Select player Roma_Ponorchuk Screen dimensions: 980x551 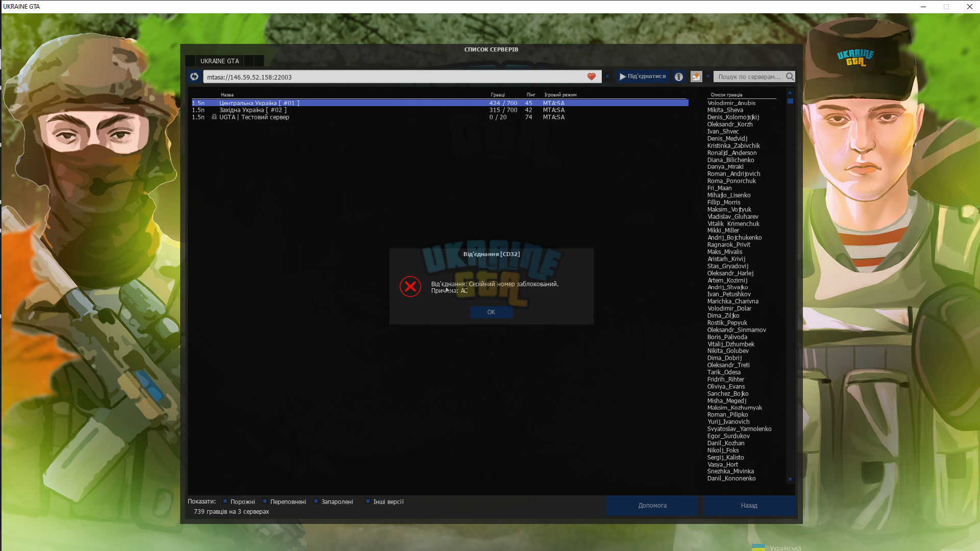(x=731, y=181)
